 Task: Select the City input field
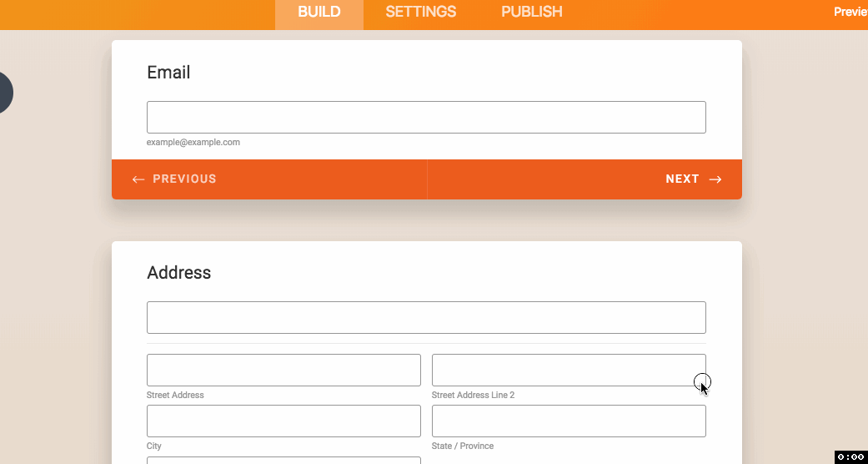point(283,421)
